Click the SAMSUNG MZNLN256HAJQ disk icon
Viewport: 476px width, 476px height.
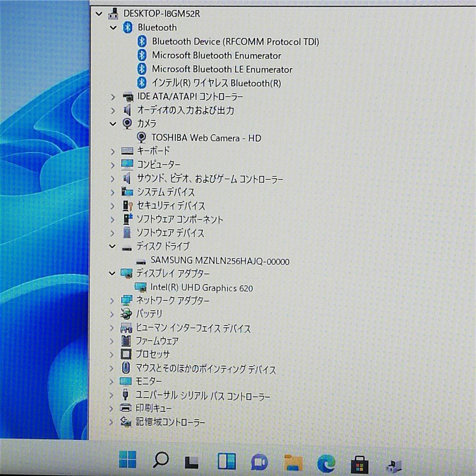141,262
